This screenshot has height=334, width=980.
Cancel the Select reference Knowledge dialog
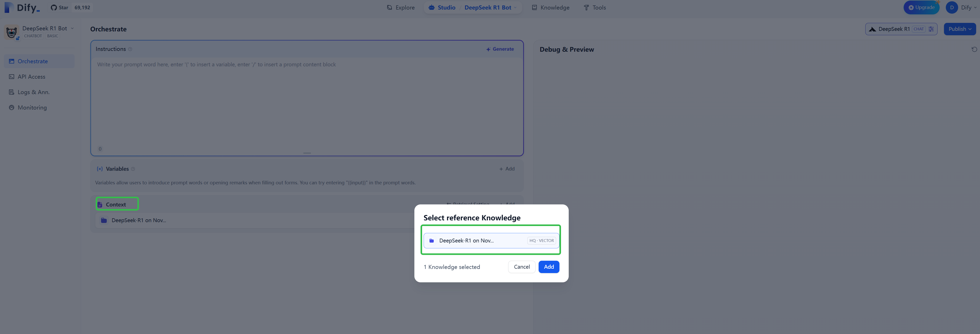[521, 267]
